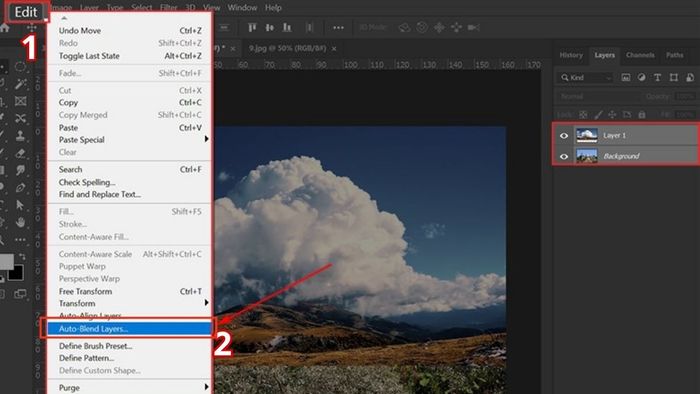The width and height of the screenshot is (700, 394).
Task: Click the 3D slide camera icon
Action: [456, 28]
